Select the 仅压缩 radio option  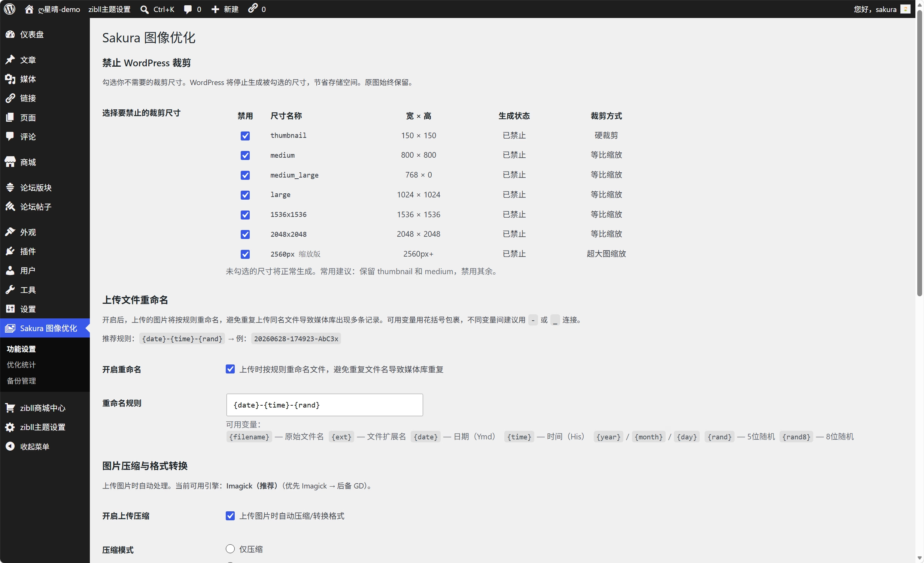[230, 549]
